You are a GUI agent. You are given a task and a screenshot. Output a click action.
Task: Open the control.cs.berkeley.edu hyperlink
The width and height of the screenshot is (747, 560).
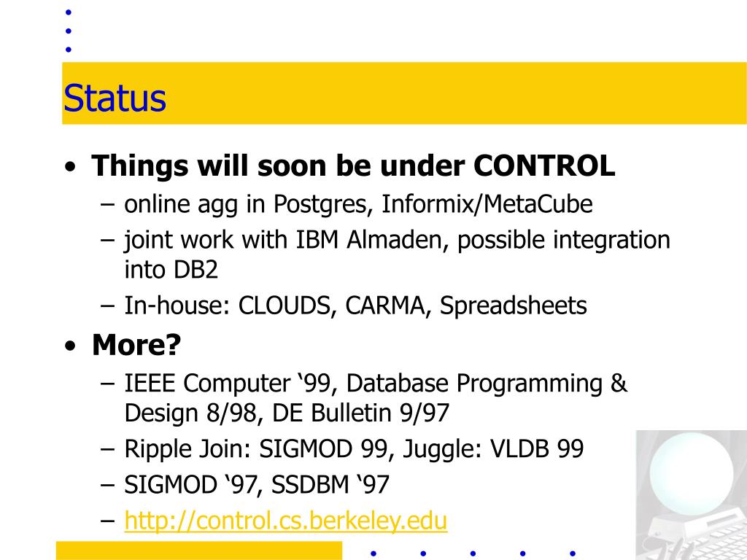[286, 520]
